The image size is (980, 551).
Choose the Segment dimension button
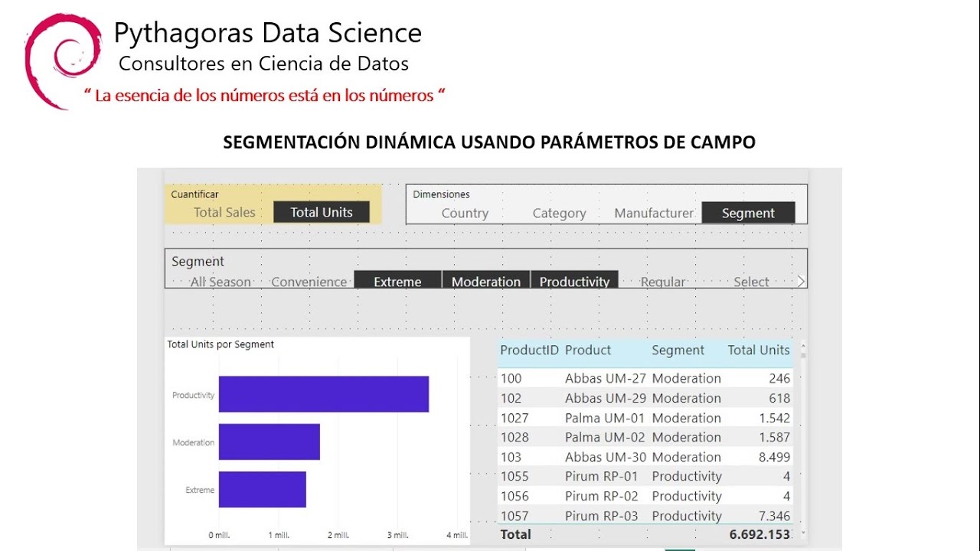click(x=748, y=213)
